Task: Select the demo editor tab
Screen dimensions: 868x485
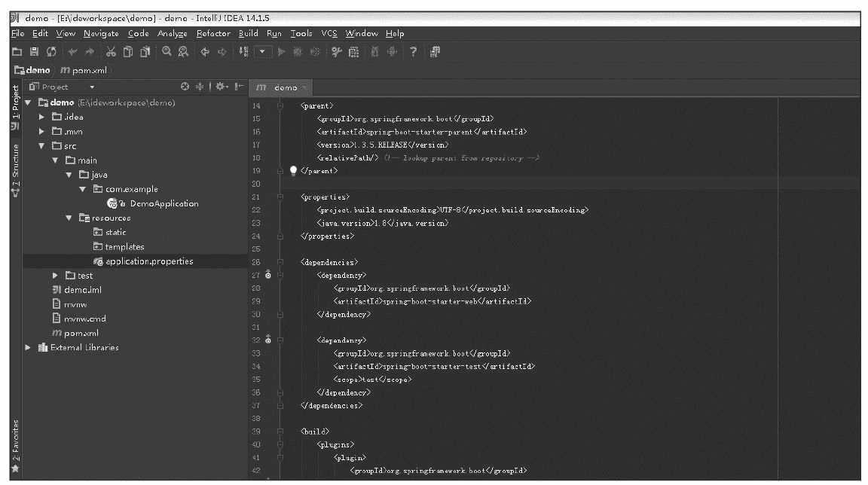Action: click(280, 87)
